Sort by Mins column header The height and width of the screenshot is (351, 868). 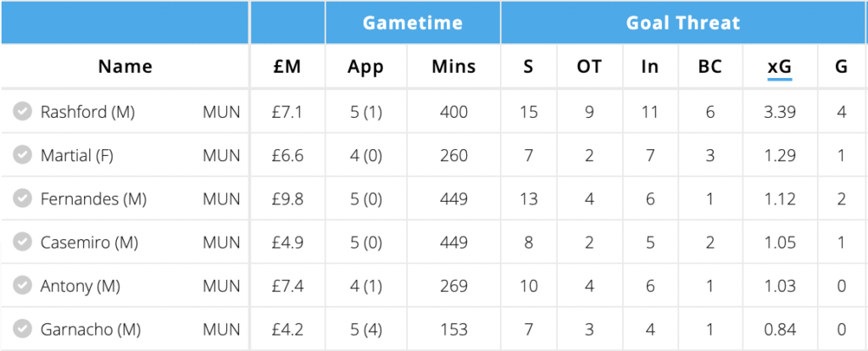(453, 66)
